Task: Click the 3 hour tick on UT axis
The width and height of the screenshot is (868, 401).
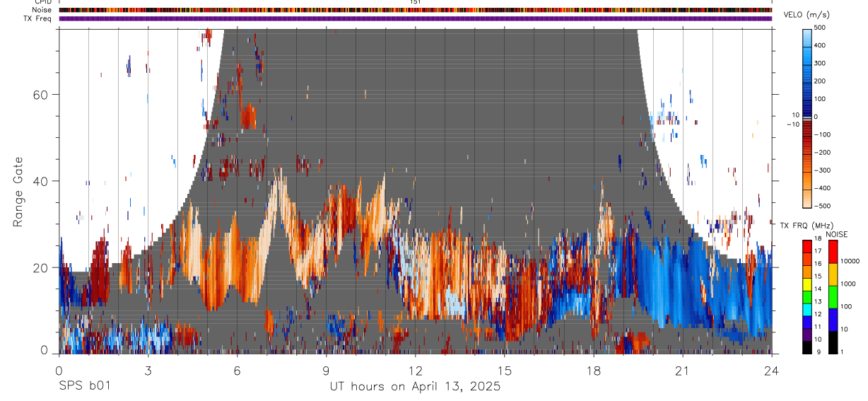Action: pos(148,370)
